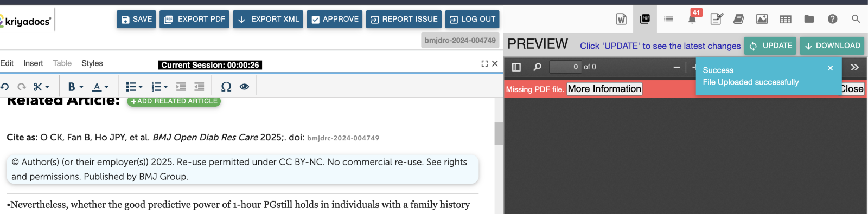Image resolution: width=868 pixels, height=214 pixels.
Task: Expand the text color dropdown arrow
Action: tap(106, 87)
